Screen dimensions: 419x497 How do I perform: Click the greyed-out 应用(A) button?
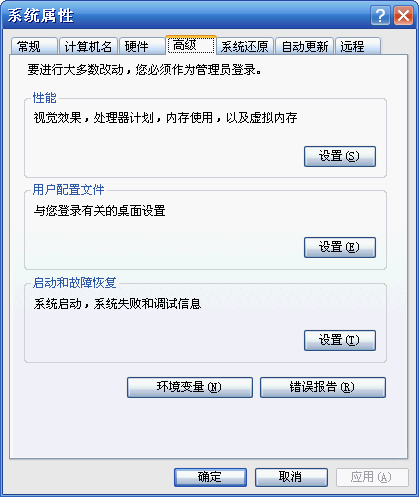pyautogui.click(x=372, y=477)
